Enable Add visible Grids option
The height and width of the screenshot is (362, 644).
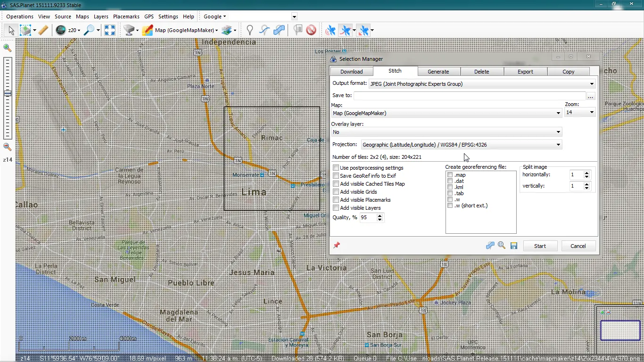coord(336,192)
